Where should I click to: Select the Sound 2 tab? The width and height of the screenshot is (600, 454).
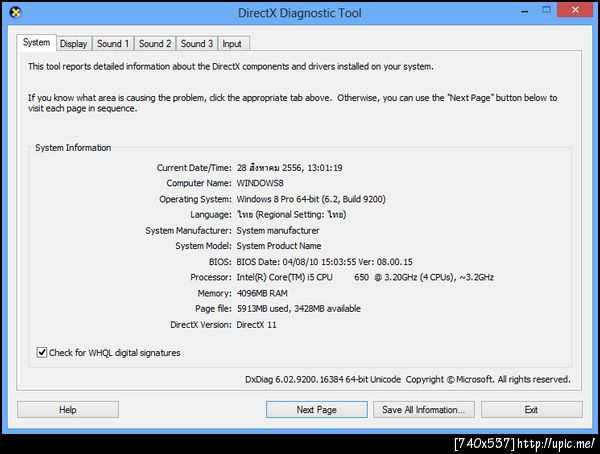pos(155,44)
